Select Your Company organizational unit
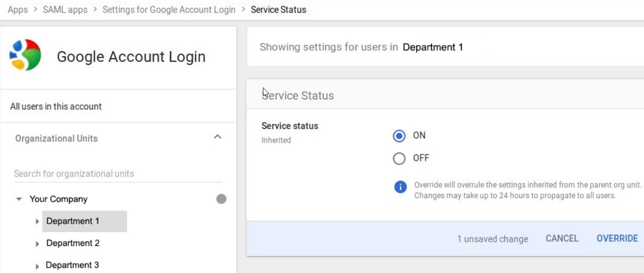Viewport: 644px width, 273px height. click(x=58, y=199)
